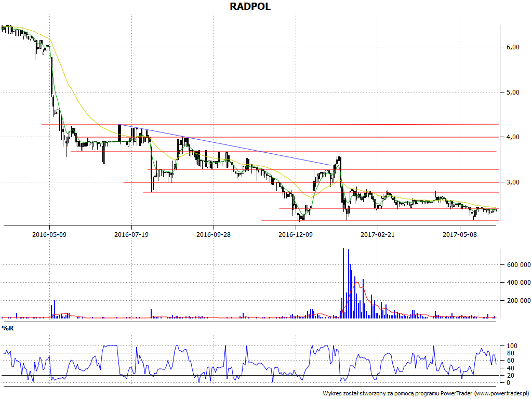This screenshot has width=532, height=399.
Task: Click the 40 level on %R axis
Action: tap(510, 368)
